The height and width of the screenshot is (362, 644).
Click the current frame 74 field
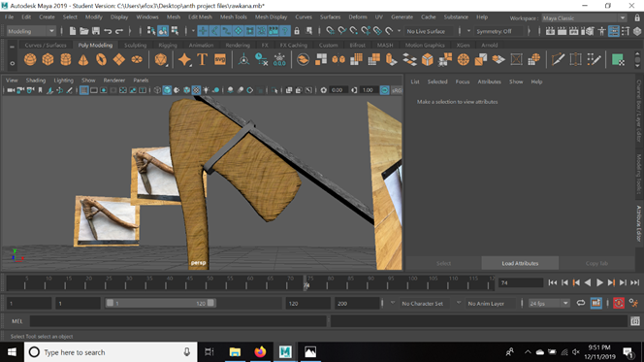(521, 282)
